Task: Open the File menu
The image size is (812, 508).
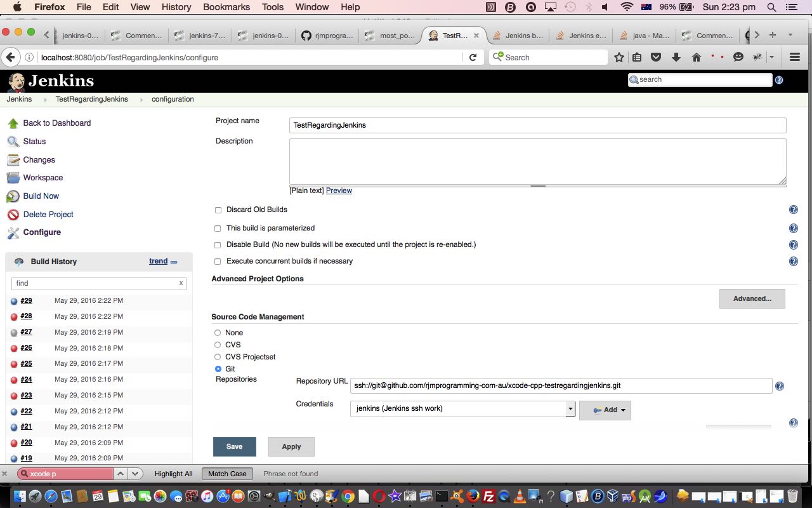Action: 84,7
